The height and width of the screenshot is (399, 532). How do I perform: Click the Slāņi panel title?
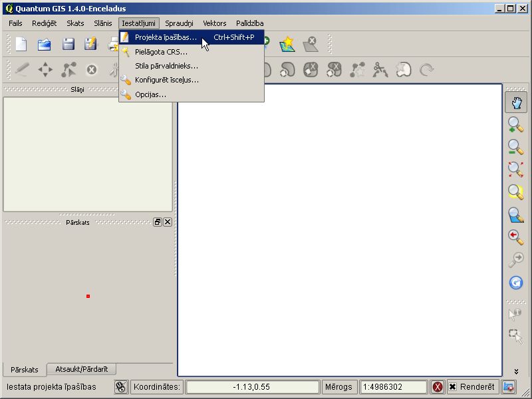tap(77, 90)
